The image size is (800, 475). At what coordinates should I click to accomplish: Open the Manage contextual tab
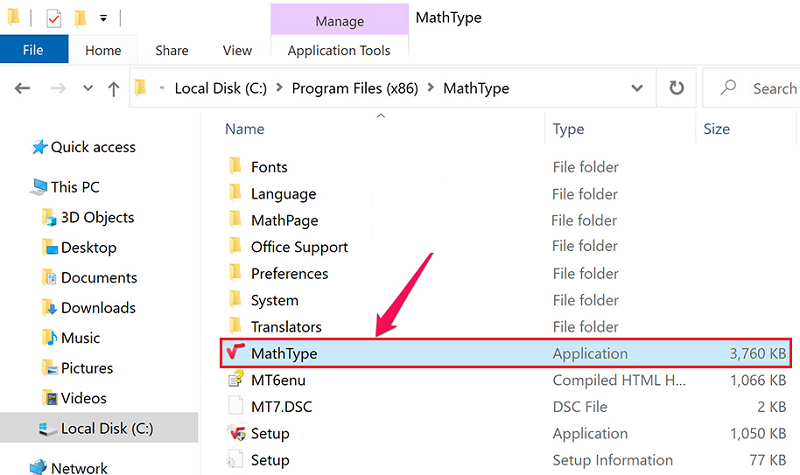[339, 20]
